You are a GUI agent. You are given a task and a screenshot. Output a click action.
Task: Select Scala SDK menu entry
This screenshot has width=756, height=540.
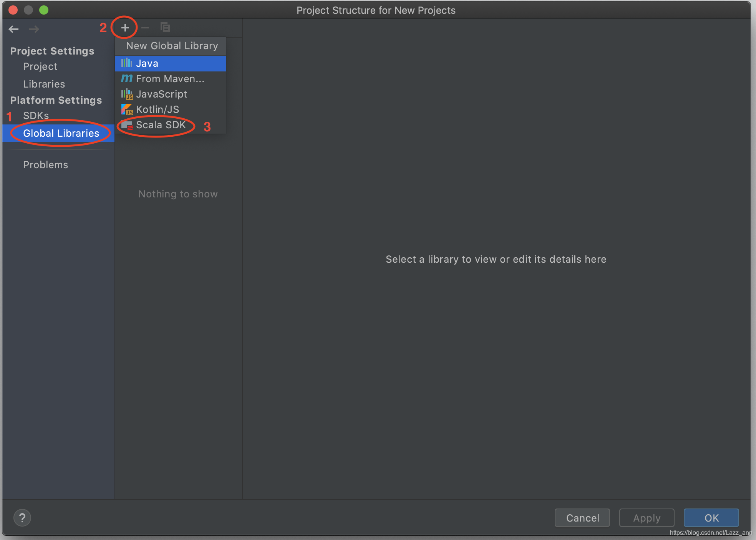pos(161,125)
